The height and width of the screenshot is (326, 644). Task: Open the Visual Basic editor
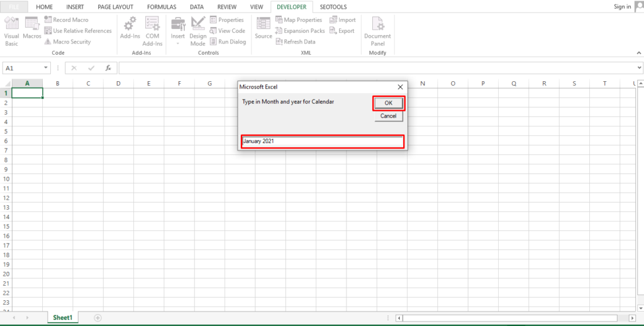(x=11, y=31)
